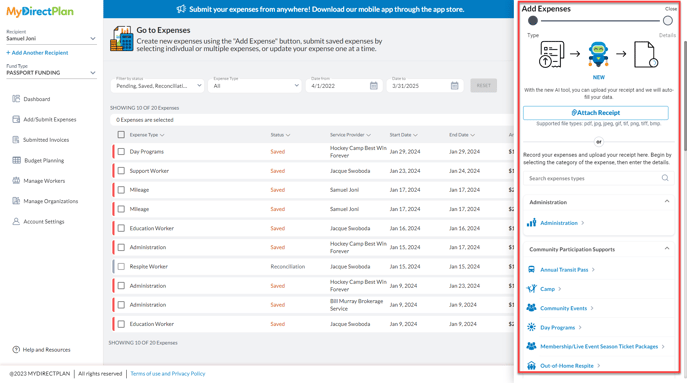The image size is (687, 383).
Task: Click the Camp activity icon
Action: 531,289
